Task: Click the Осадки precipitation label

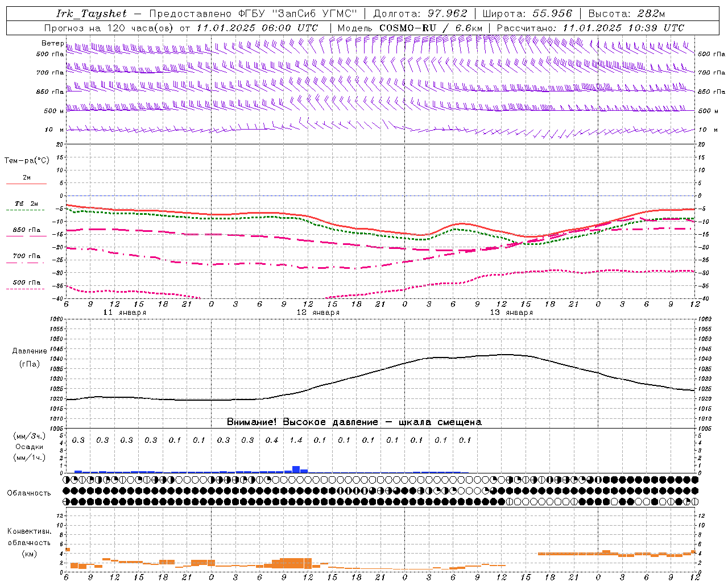Action: (x=30, y=447)
